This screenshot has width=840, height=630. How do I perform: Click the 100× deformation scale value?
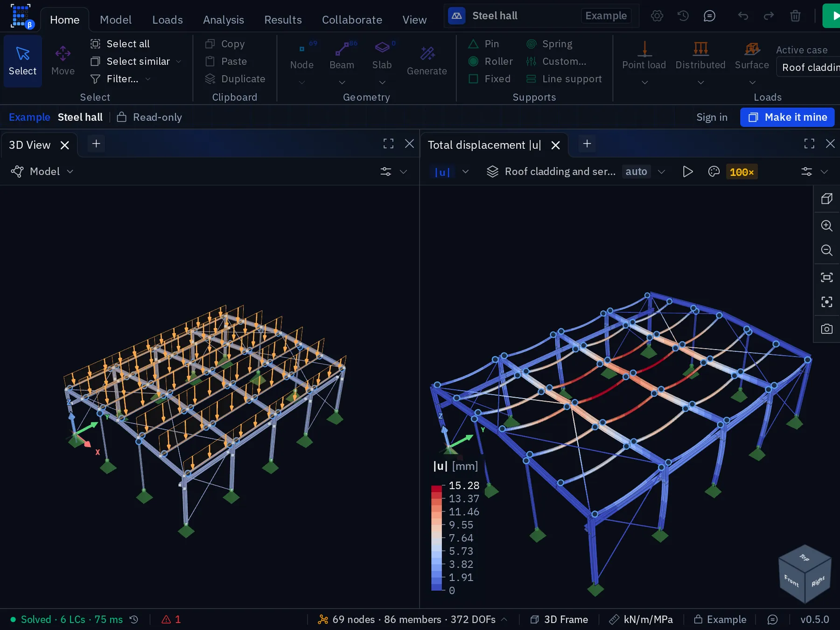pos(742,172)
